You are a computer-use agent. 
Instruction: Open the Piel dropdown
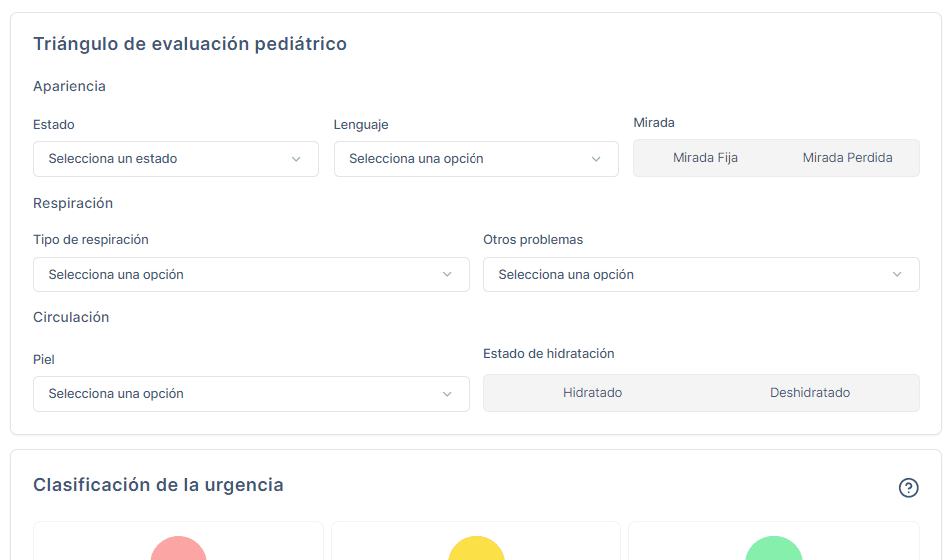[x=251, y=394]
